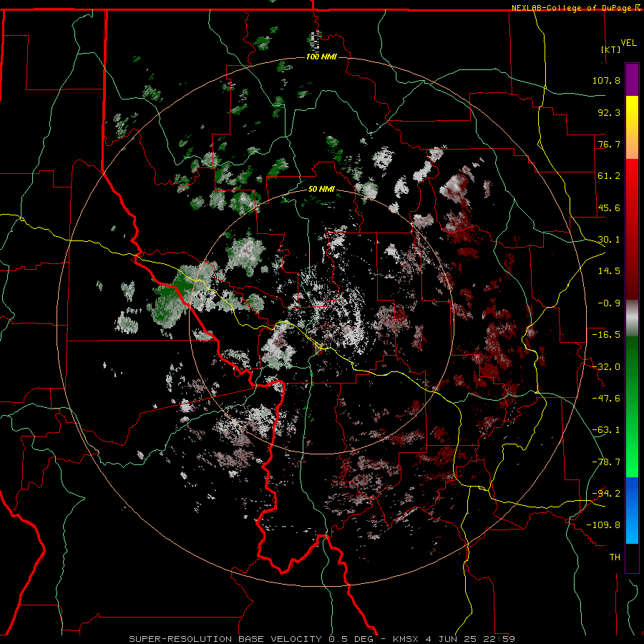The width and height of the screenshot is (644, 644).
Task: Click the -0.9 value on the velocity scale
Action: (609, 303)
